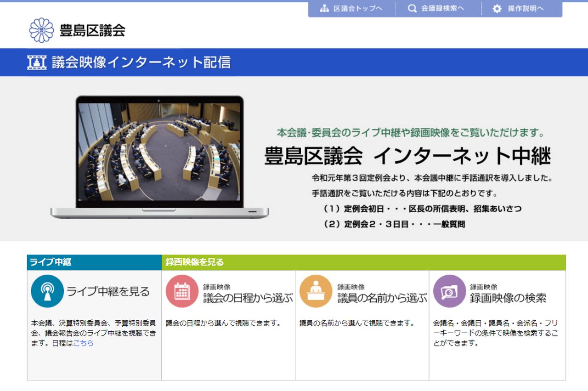The image size is (588, 391).
Task: Click the 豊島区議会 site title text
Action: click(92, 30)
